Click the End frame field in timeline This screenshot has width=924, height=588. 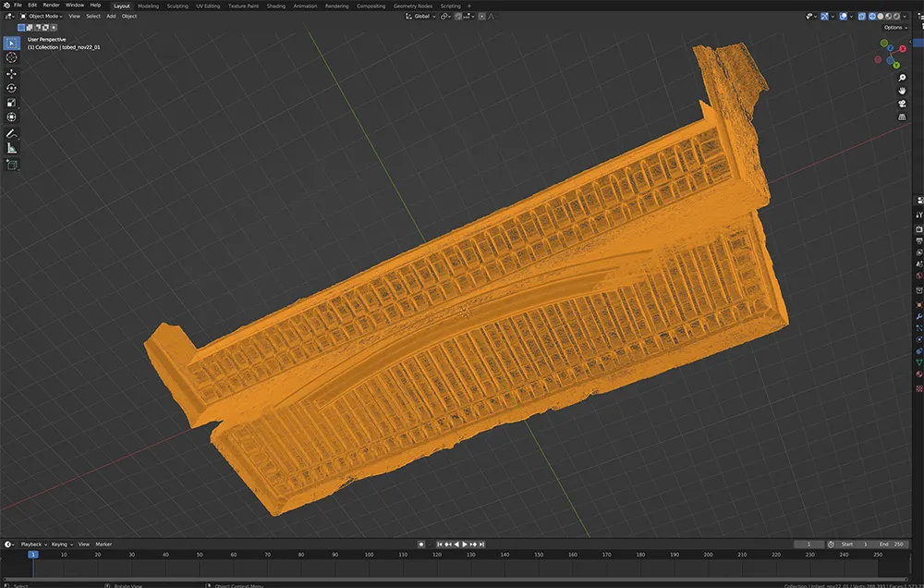tap(893, 545)
